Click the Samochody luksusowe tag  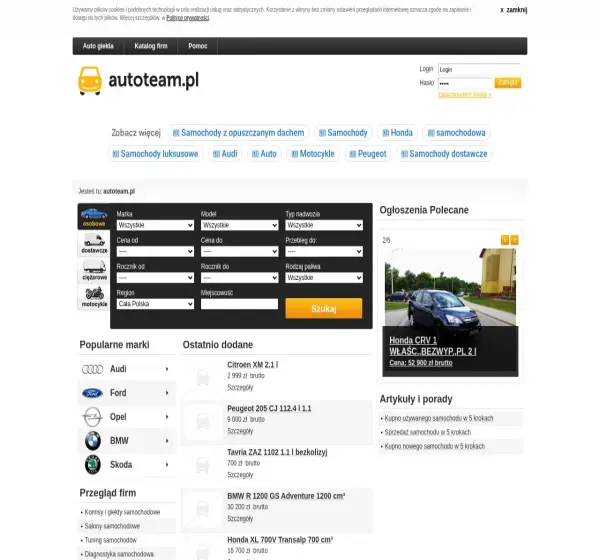(x=155, y=154)
